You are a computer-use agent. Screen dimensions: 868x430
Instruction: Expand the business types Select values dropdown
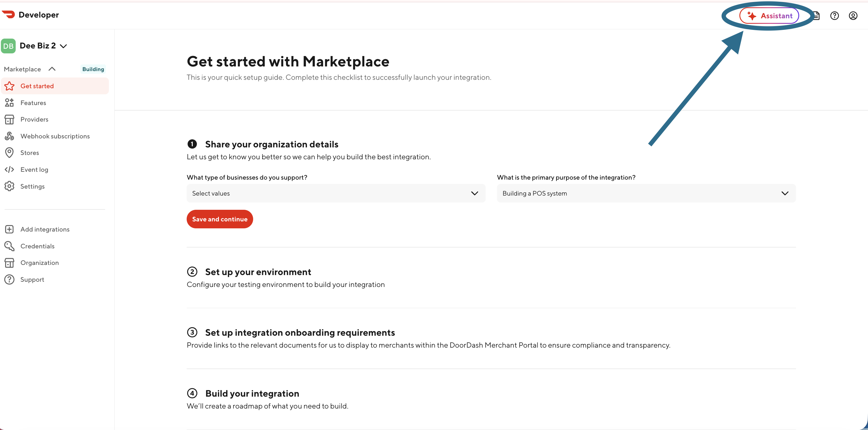[336, 193]
